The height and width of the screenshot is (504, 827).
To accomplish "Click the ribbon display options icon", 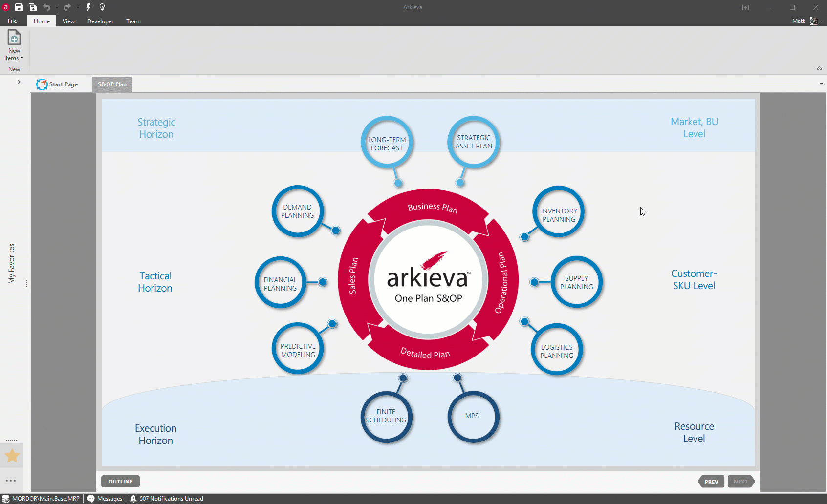I will tap(745, 7).
